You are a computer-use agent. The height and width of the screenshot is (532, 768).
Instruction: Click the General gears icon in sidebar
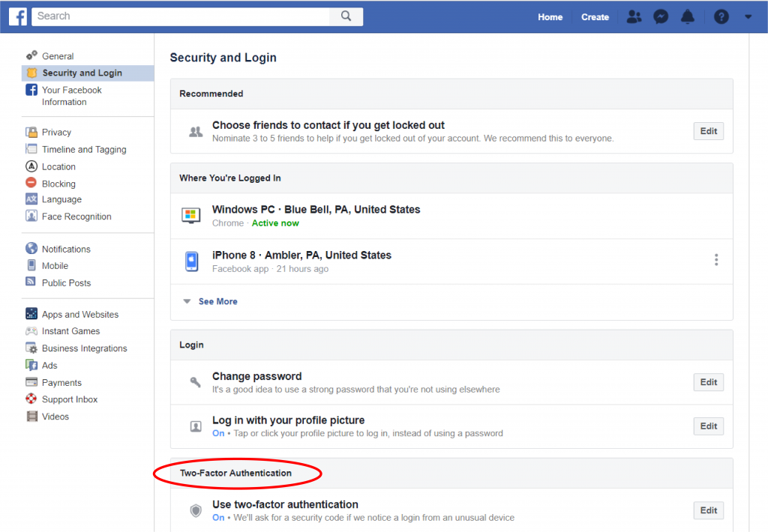(31, 55)
